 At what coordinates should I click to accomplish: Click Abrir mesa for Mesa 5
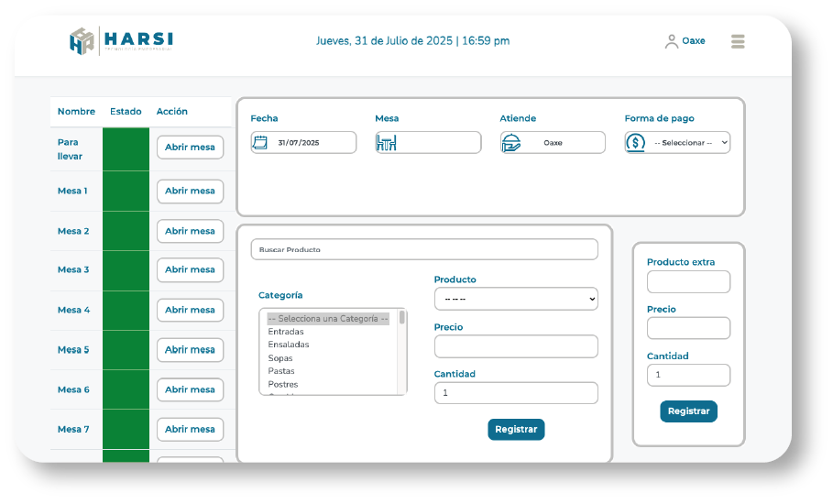[x=190, y=349]
